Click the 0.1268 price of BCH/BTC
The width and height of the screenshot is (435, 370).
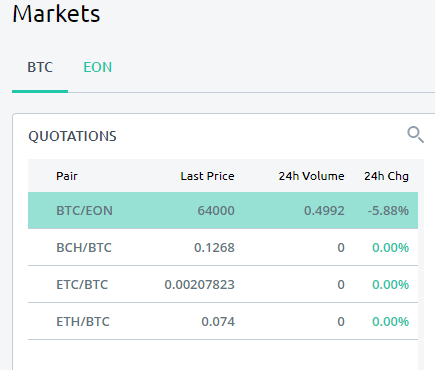click(x=214, y=248)
